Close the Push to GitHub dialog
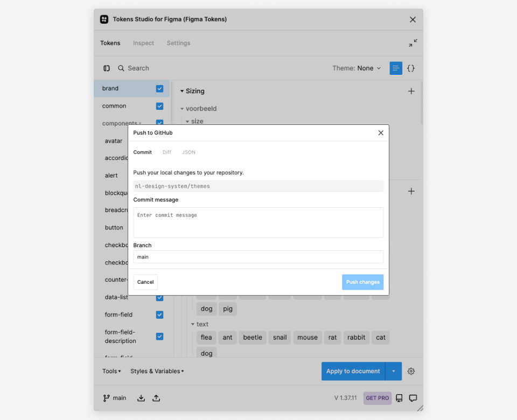 [381, 132]
